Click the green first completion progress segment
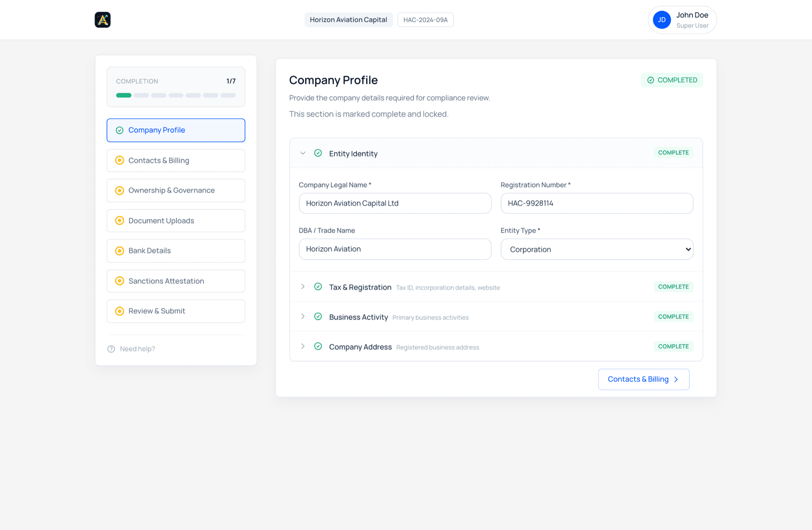 124,95
